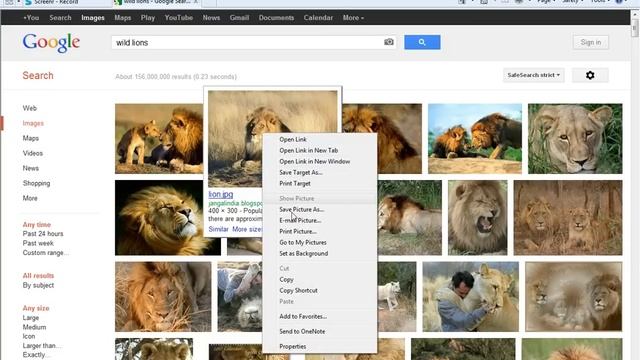This screenshot has height=360, width=640.
Task: Choose Save Picture As...
Action: [x=302, y=209]
